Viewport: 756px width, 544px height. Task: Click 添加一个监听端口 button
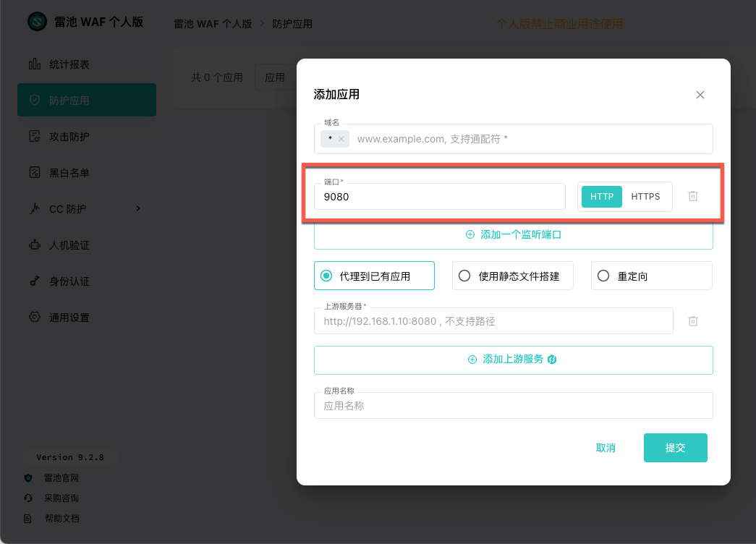click(x=513, y=235)
